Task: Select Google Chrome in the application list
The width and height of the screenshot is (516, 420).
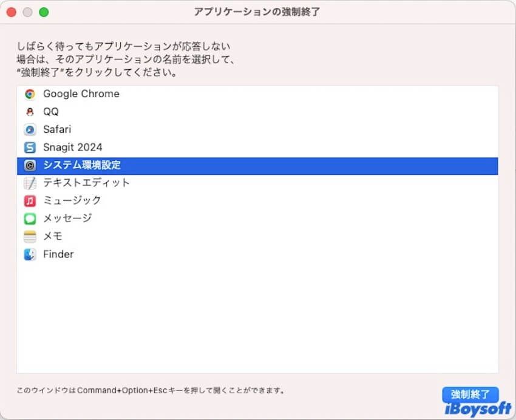Action: coord(81,94)
